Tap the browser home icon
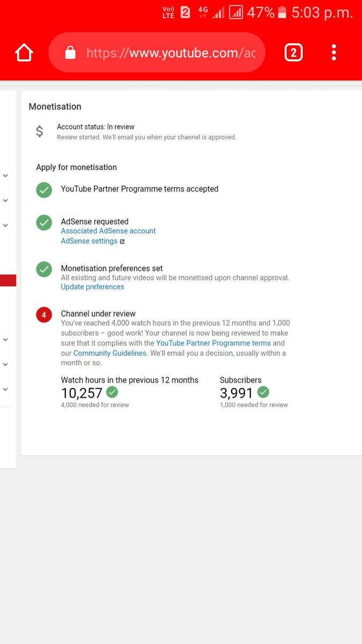 click(24, 53)
